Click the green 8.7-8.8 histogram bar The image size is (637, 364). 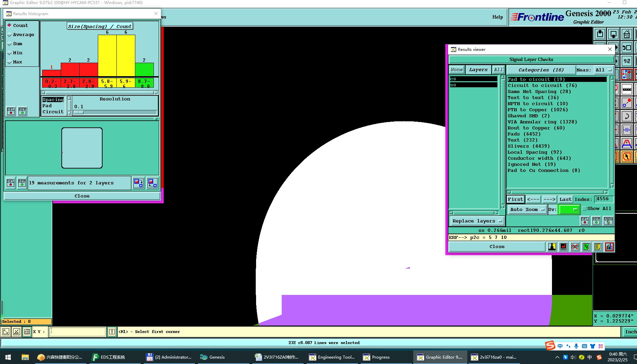tap(144, 70)
